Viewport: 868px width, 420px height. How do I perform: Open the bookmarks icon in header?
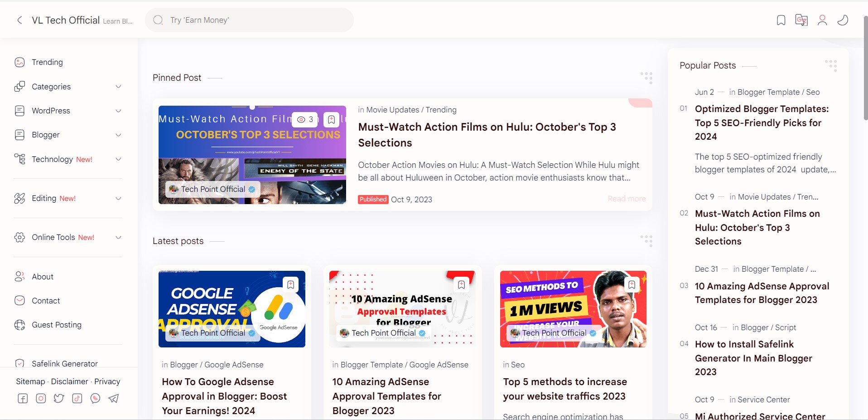[781, 20]
